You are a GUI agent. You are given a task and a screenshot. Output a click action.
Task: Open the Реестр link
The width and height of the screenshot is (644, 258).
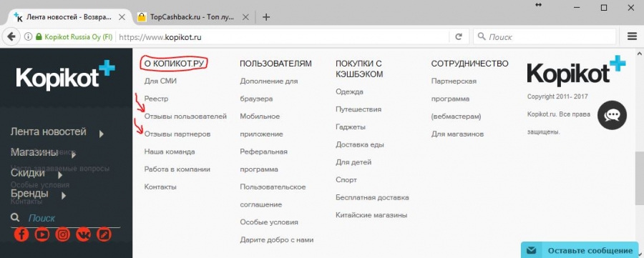pos(156,99)
